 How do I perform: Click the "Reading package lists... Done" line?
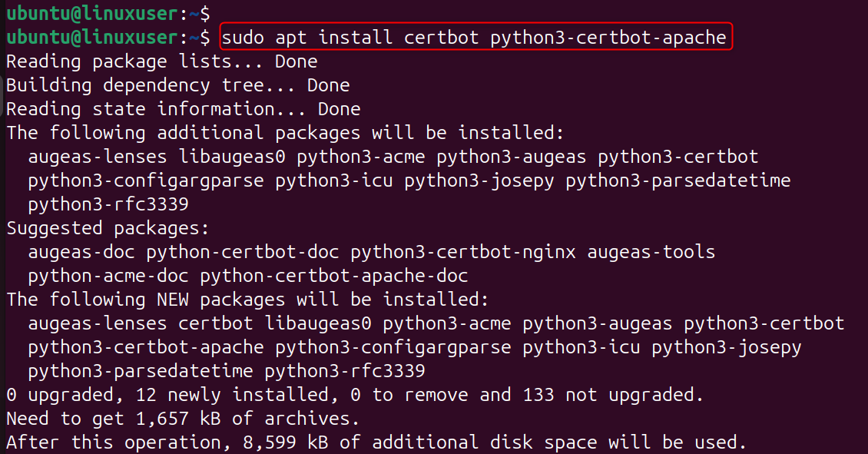pos(161,61)
